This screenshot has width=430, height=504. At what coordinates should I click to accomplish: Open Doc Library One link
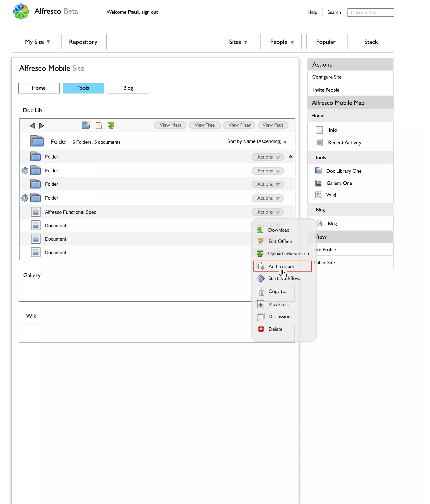click(x=344, y=171)
